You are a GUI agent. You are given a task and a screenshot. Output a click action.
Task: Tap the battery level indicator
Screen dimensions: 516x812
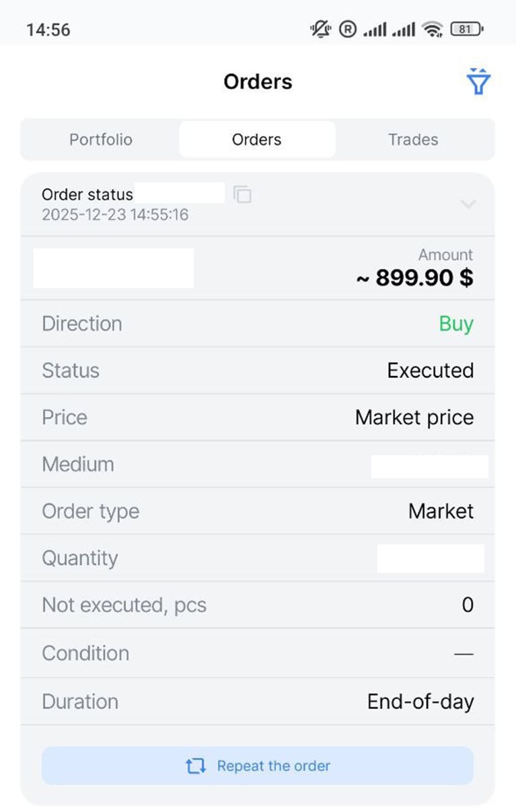pyautogui.click(x=466, y=29)
